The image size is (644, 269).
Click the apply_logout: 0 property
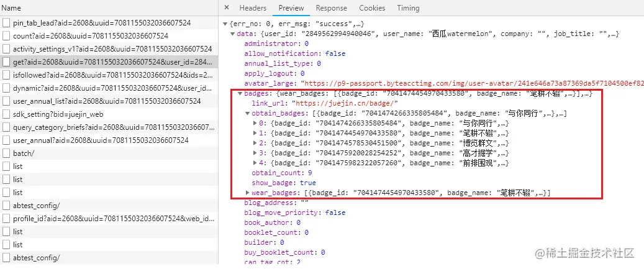(274, 73)
